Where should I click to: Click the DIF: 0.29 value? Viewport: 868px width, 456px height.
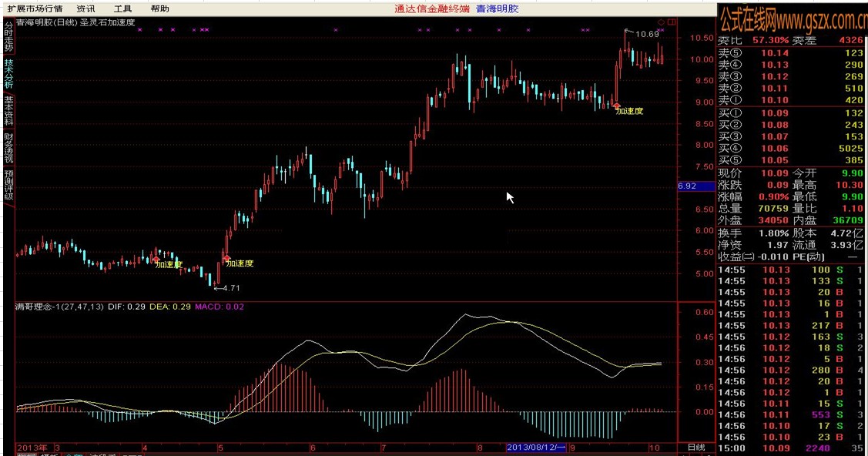[127, 307]
